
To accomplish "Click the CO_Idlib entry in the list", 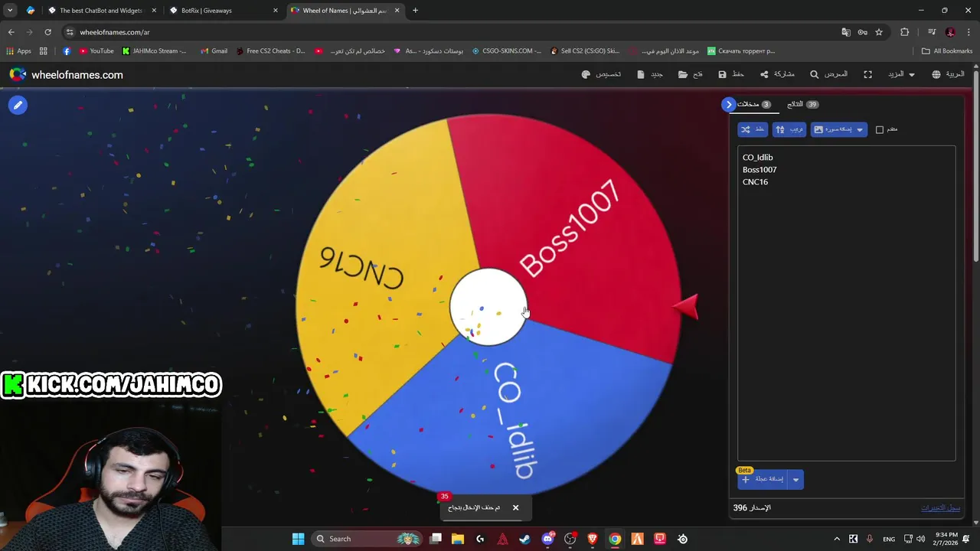I will click(757, 158).
